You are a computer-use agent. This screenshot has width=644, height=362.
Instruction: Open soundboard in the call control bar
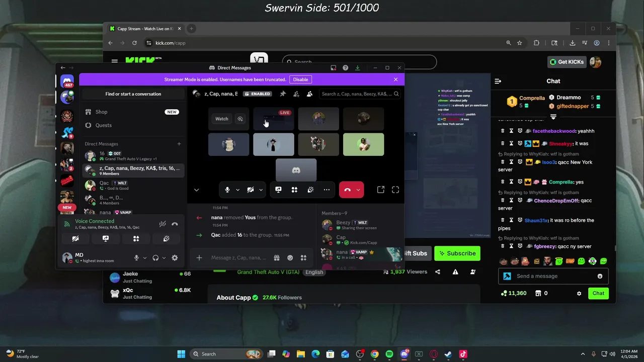310,190
